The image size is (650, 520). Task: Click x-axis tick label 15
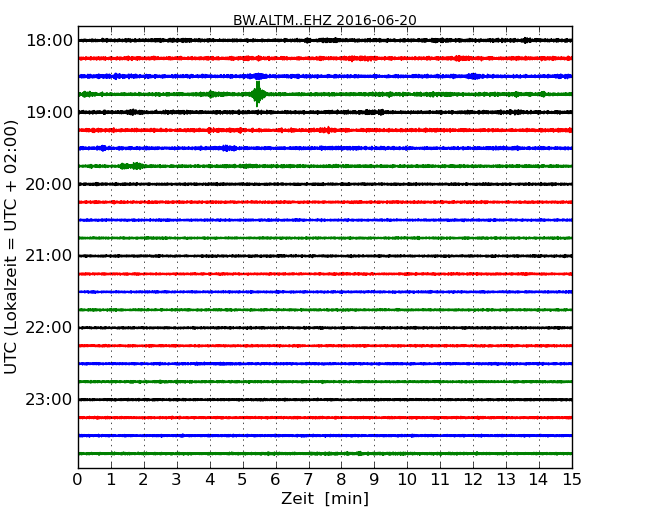coord(572,480)
